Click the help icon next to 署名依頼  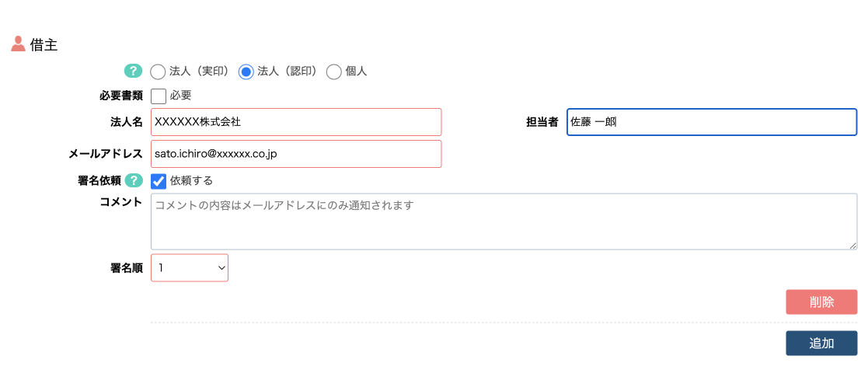pyautogui.click(x=133, y=180)
